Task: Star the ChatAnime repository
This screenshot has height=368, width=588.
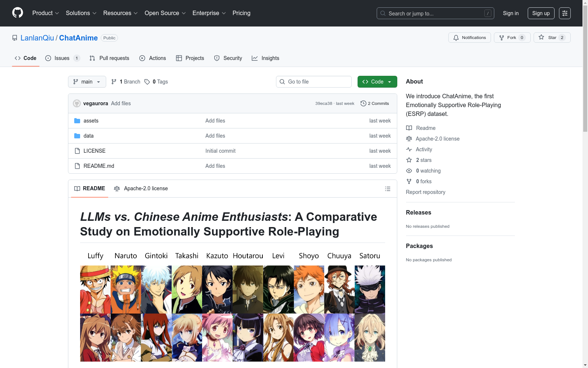Action: [552, 38]
